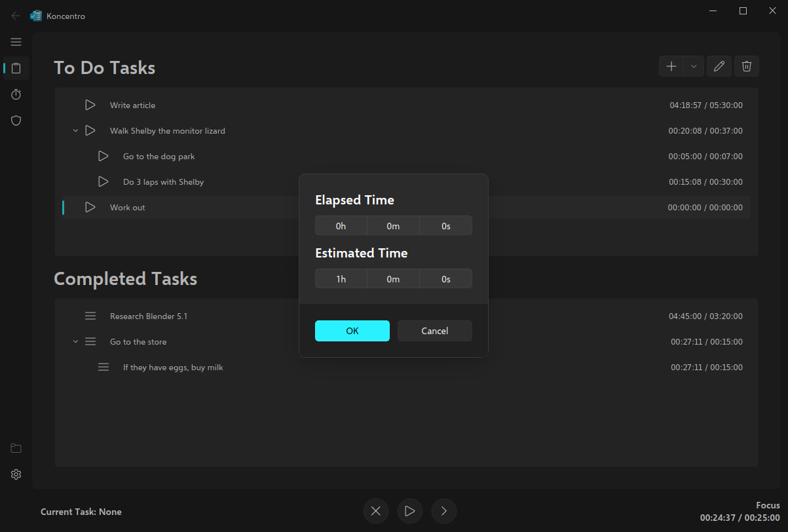Click the add task plus button
788x532 pixels.
pos(671,66)
